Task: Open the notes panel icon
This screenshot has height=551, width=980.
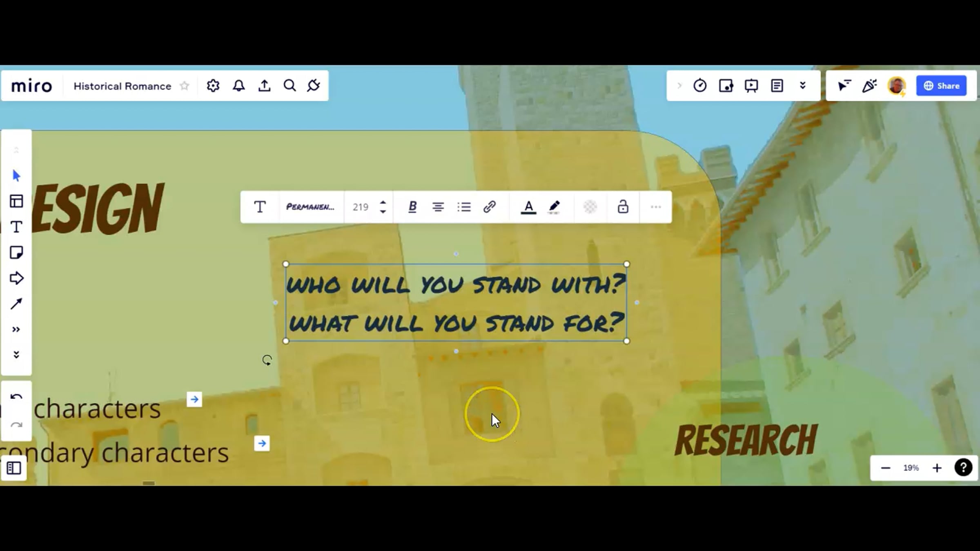Action: pos(777,86)
